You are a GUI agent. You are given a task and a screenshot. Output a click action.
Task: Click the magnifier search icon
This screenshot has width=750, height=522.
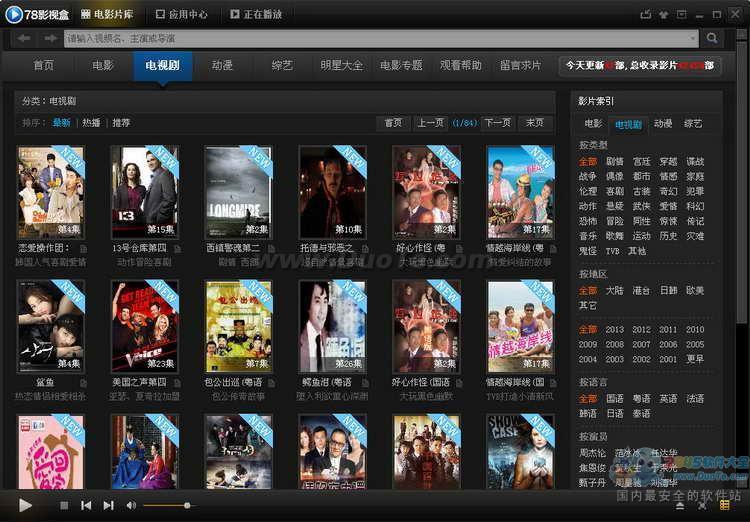(712, 38)
